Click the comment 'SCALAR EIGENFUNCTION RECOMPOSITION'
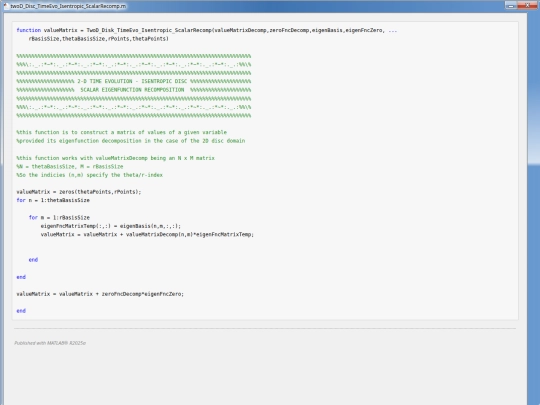 click(132, 90)
